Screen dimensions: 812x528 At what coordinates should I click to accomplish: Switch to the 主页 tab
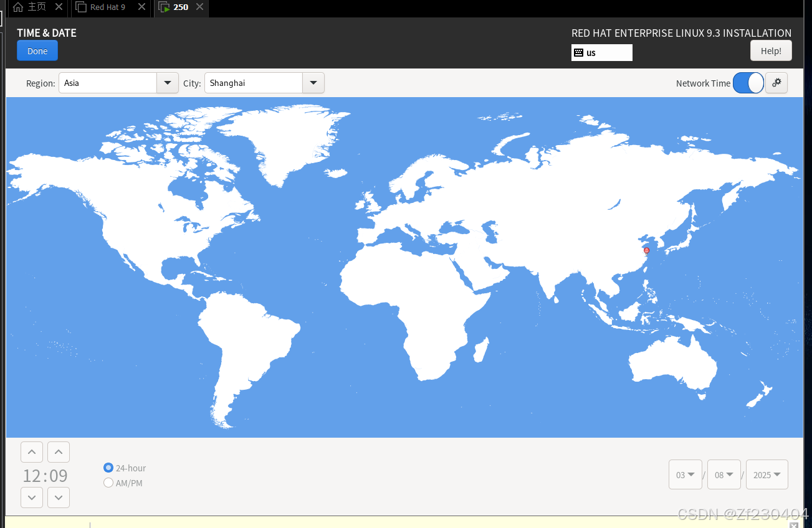pos(37,7)
